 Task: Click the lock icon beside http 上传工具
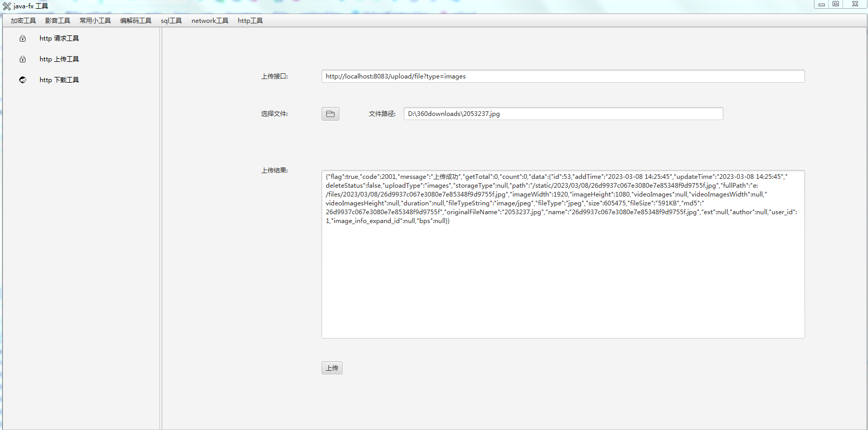point(22,59)
